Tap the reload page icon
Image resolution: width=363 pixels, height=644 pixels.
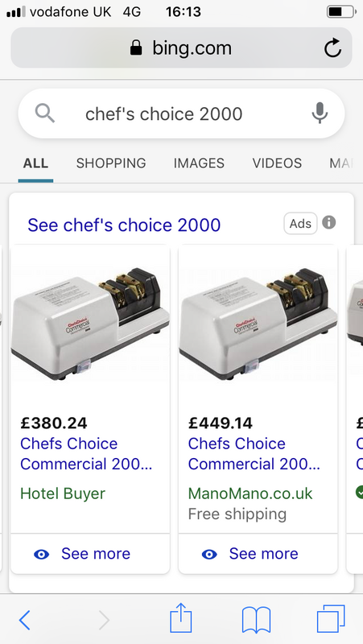pos(332,48)
